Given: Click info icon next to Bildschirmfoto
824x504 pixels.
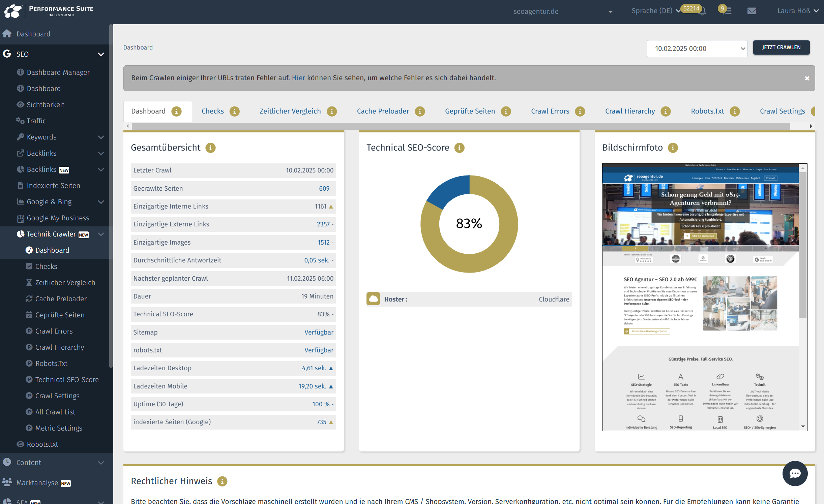Looking at the screenshot, I should point(673,148).
